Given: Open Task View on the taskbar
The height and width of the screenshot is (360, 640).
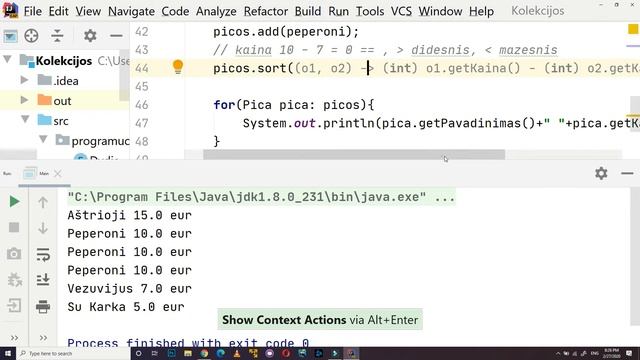Looking at the screenshot, I should (x=155, y=353).
